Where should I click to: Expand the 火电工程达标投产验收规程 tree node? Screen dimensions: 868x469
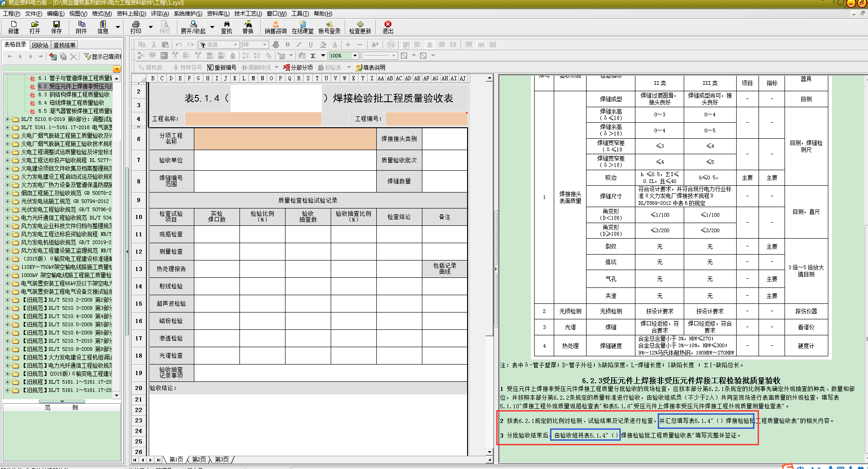7,160
